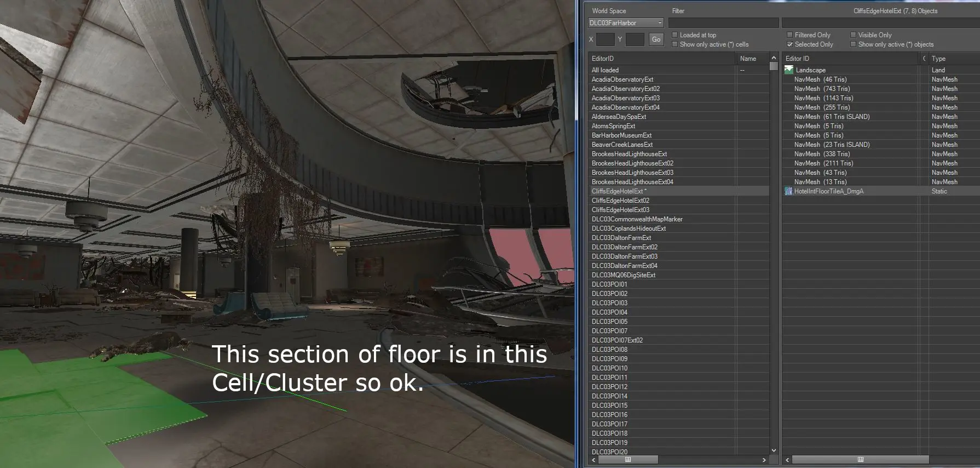Sort cells by Name column header
Viewport: 980px width, 468px height.
(752, 59)
